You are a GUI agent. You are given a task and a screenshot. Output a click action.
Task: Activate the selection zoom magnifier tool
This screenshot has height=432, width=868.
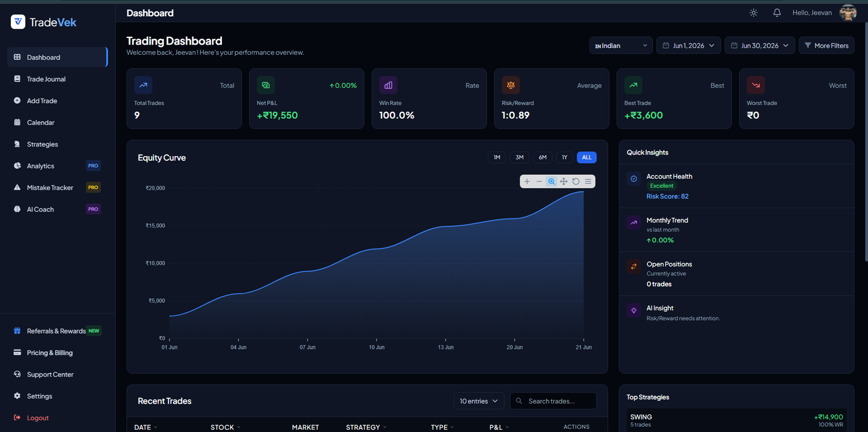(x=551, y=181)
